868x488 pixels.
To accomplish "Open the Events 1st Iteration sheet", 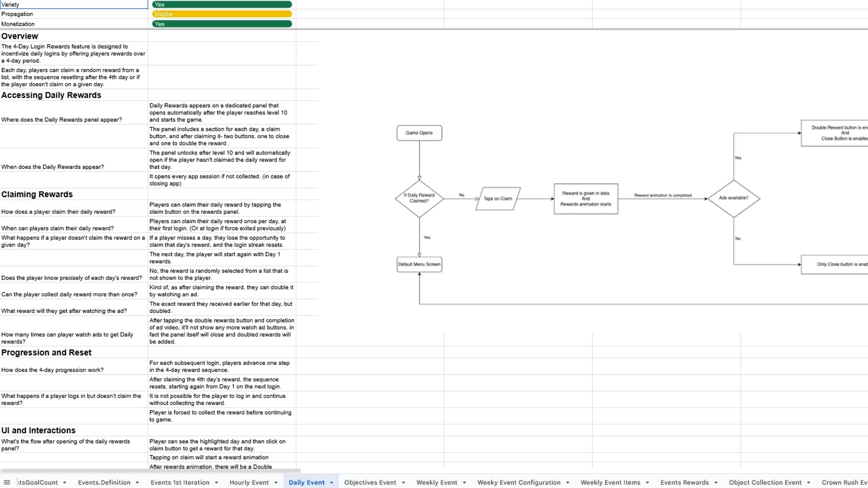I will click(x=180, y=483).
